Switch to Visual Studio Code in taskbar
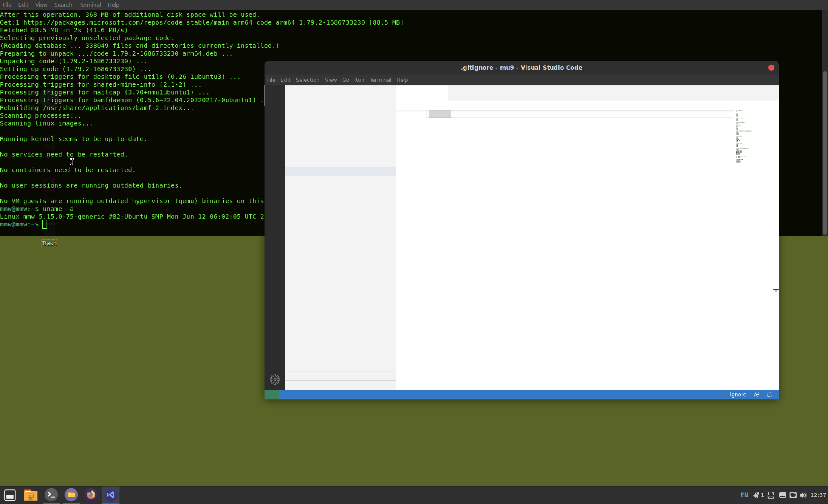Screen dimensions: 828x504 (x=111, y=495)
